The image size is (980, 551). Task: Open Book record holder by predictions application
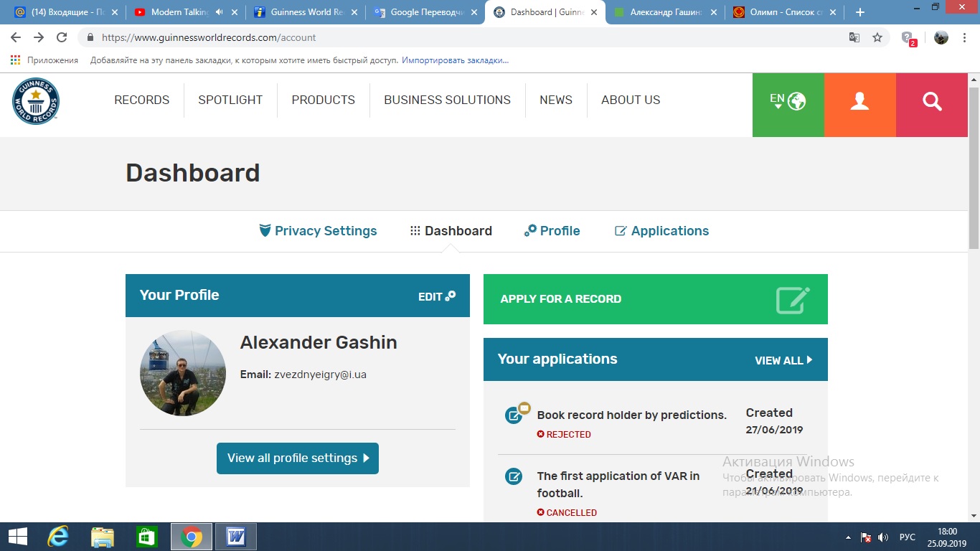coord(631,415)
